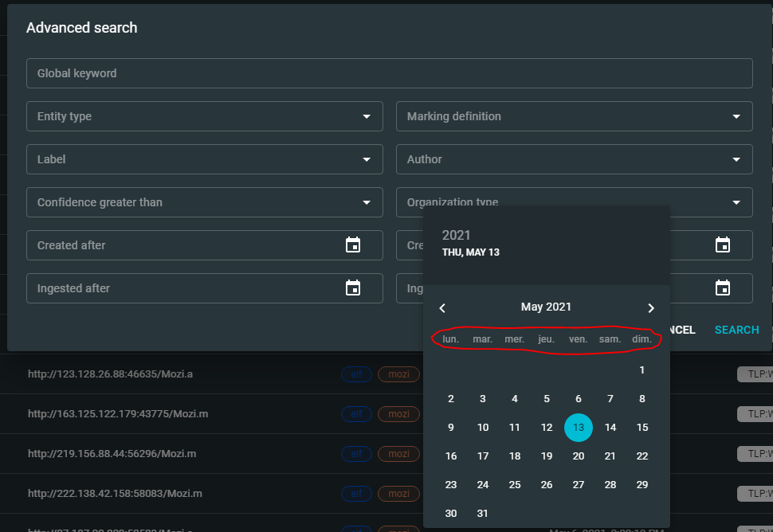Open the 219.156.88.44:56296/Mozi.m URL row

pos(112,454)
